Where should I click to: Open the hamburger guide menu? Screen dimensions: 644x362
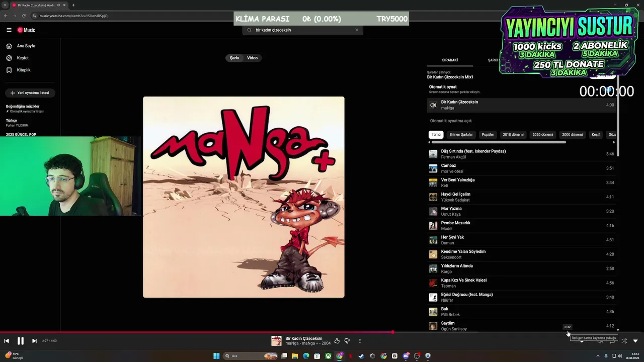[9, 30]
